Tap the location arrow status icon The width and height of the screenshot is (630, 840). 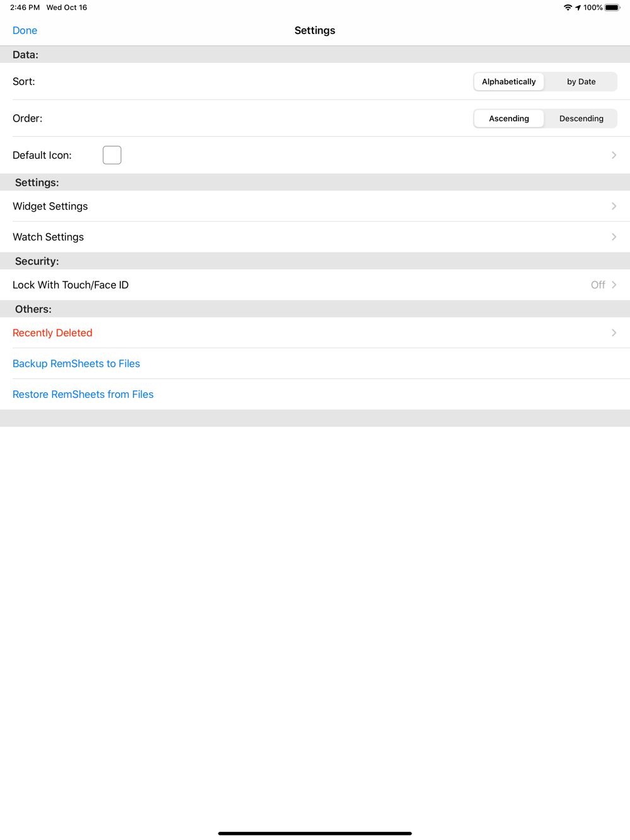click(578, 8)
